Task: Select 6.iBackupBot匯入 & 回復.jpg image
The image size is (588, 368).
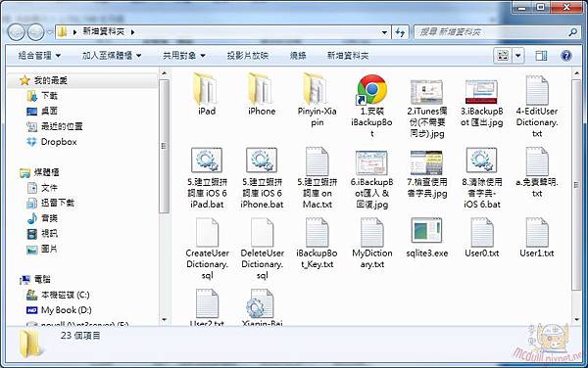Action: pyautogui.click(x=371, y=180)
